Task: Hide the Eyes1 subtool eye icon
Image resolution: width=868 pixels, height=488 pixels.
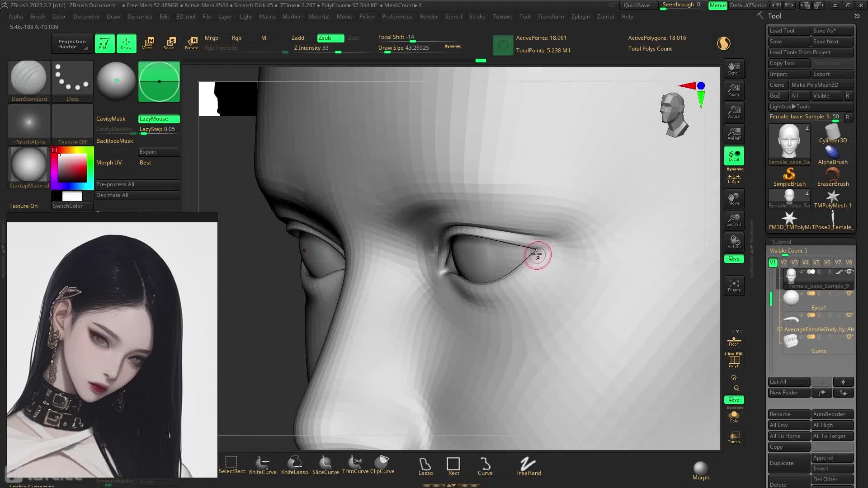Action: 849,294
